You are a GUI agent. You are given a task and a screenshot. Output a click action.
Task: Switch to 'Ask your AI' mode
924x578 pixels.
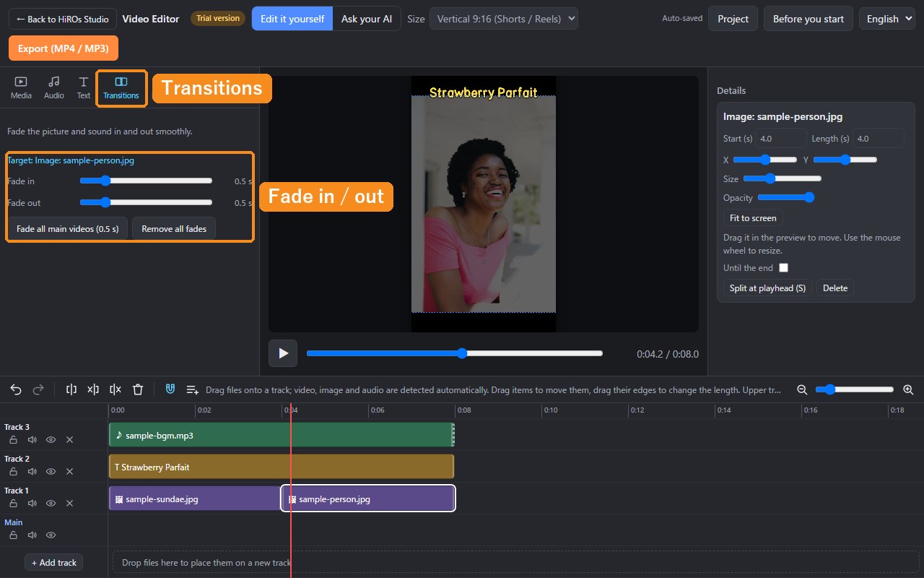point(367,19)
